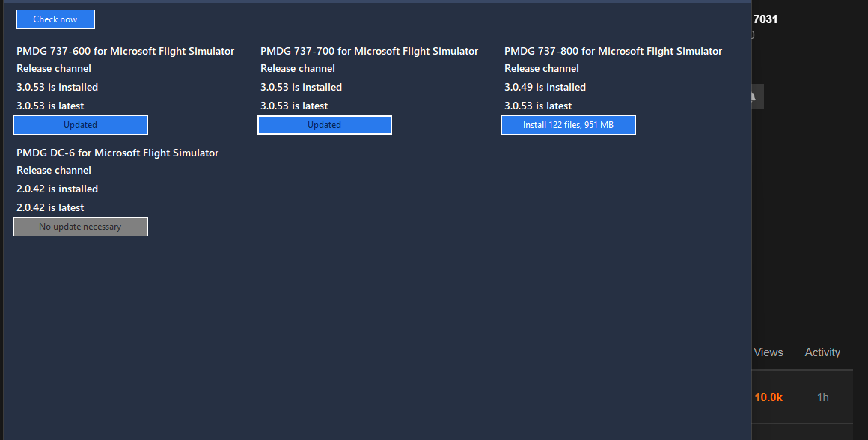Click the '2.0.42 is latest' text

click(x=50, y=207)
